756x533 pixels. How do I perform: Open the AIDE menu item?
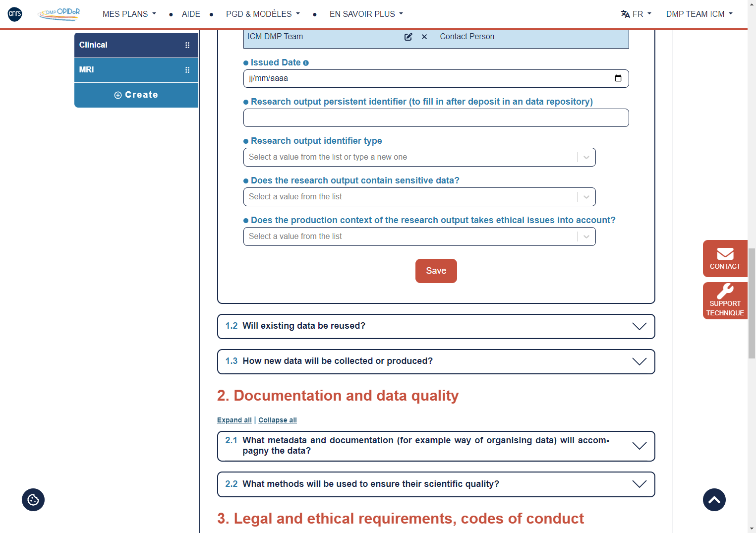(191, 14)
